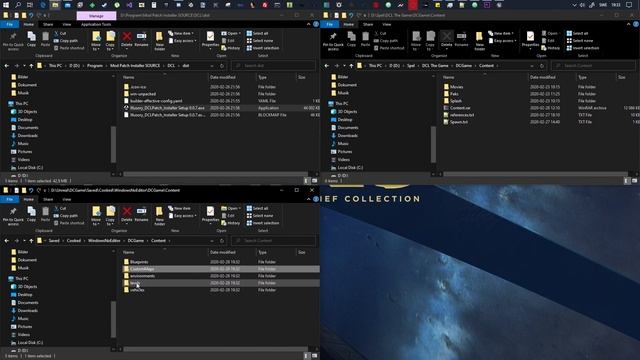Expand New item dropdown in dist window
640x360 pixels.
pyautogui.click(x=181, y=33)
